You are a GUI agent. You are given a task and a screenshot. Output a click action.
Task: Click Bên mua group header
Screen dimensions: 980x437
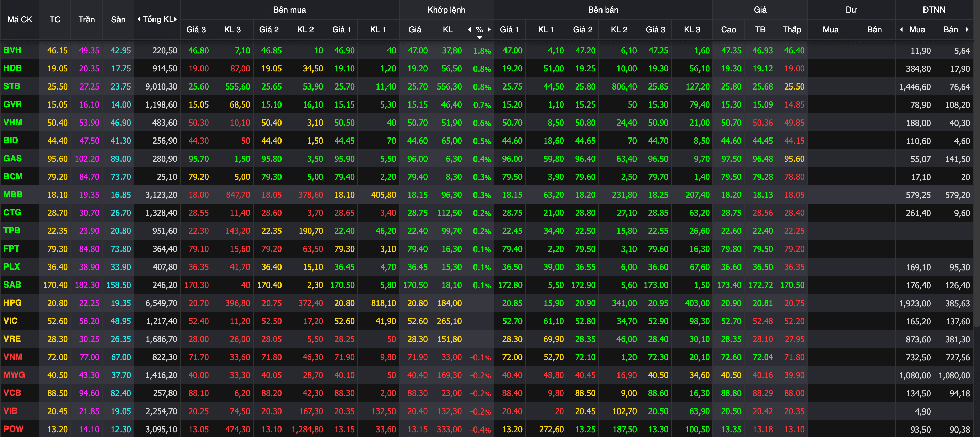click(x=290, y=10)
